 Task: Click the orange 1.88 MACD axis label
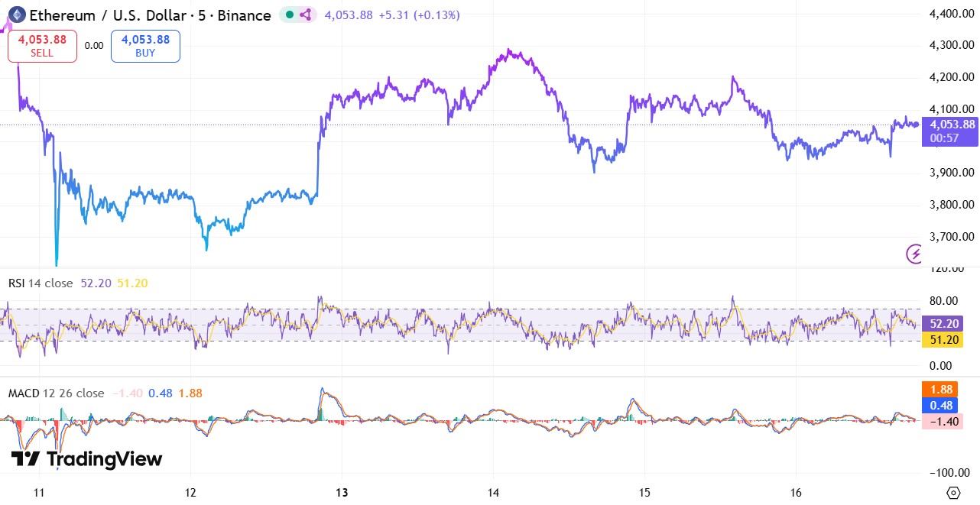(x=939, y=389)
